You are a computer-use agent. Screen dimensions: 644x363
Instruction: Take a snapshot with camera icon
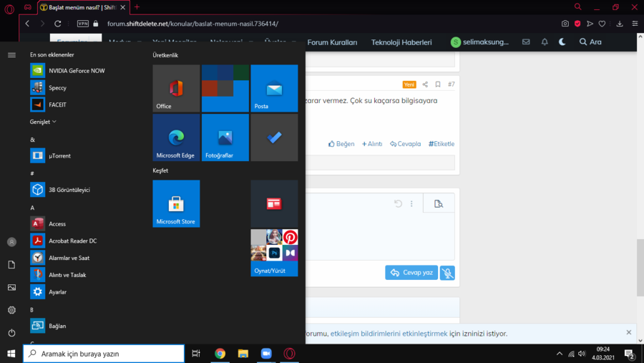point(565,24)
